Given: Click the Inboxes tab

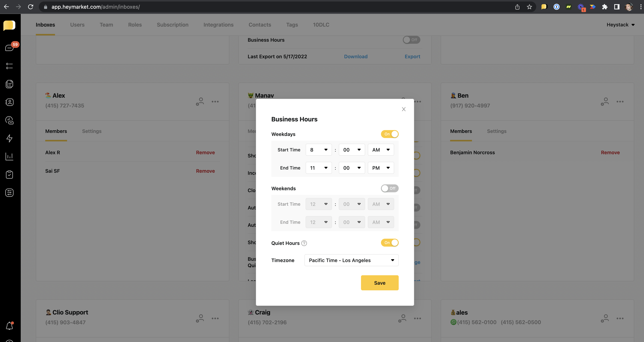Looking at the screenshot, I should pos(45,25).
